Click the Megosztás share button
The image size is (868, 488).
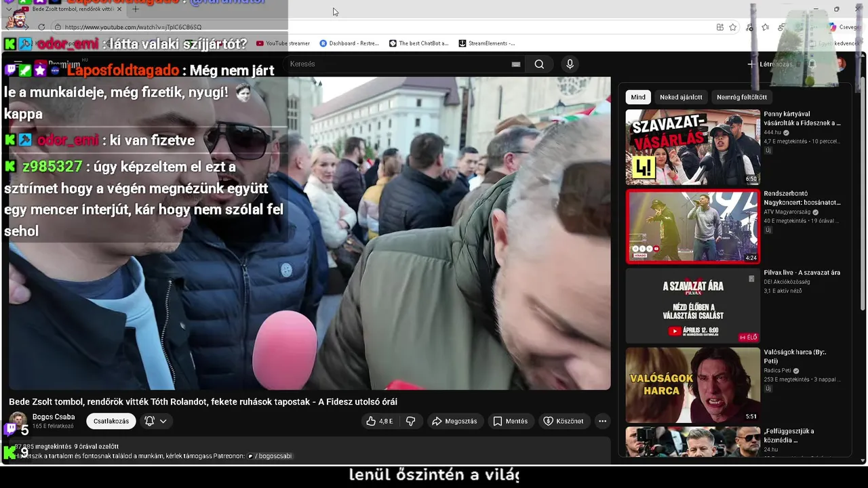[x=454, y=421]
